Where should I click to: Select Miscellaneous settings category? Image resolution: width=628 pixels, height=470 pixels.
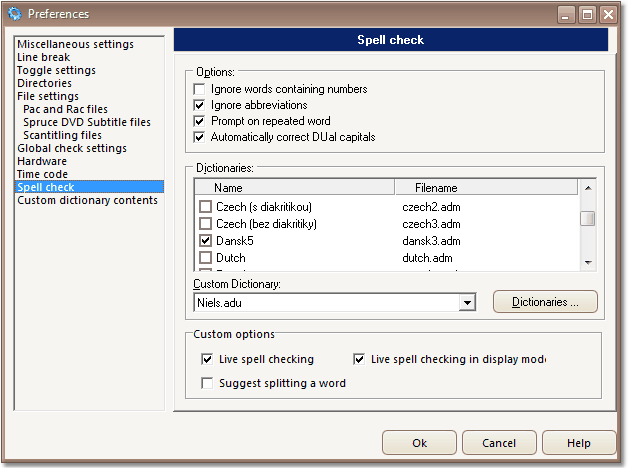click(x=75, y=44)
